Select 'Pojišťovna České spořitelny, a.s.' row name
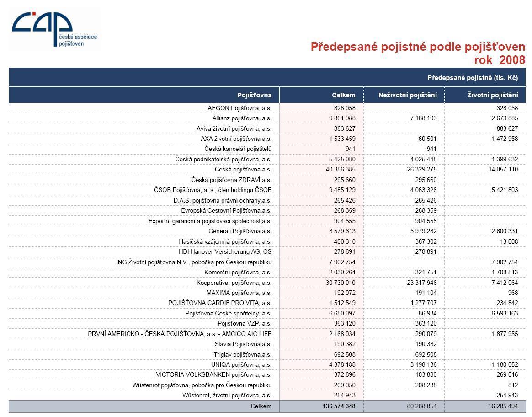The width and height of the screenshot is (532, 417). click(229, 313)
